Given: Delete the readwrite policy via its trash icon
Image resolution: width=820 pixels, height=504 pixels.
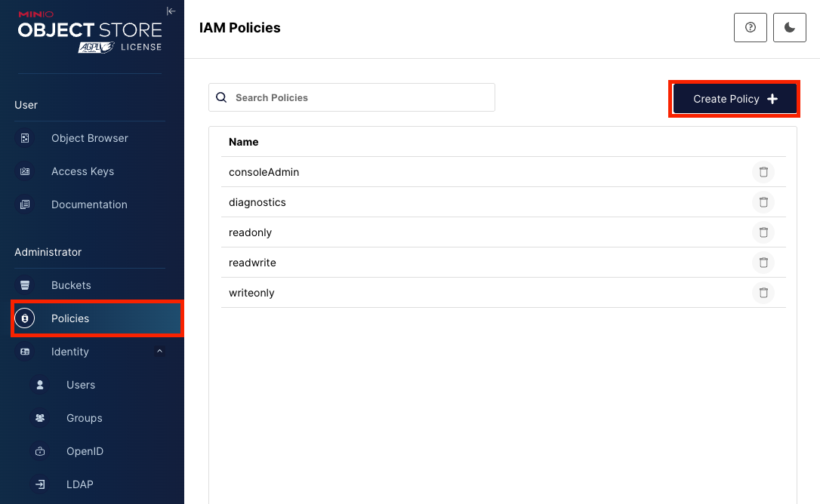Looking at the screenshot, I should [763, 263].
